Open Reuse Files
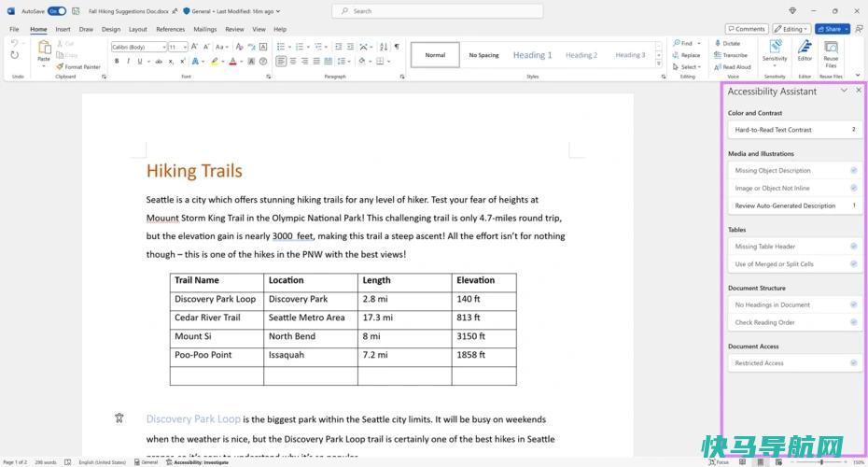Screen dimensions: 868x467 831,54
